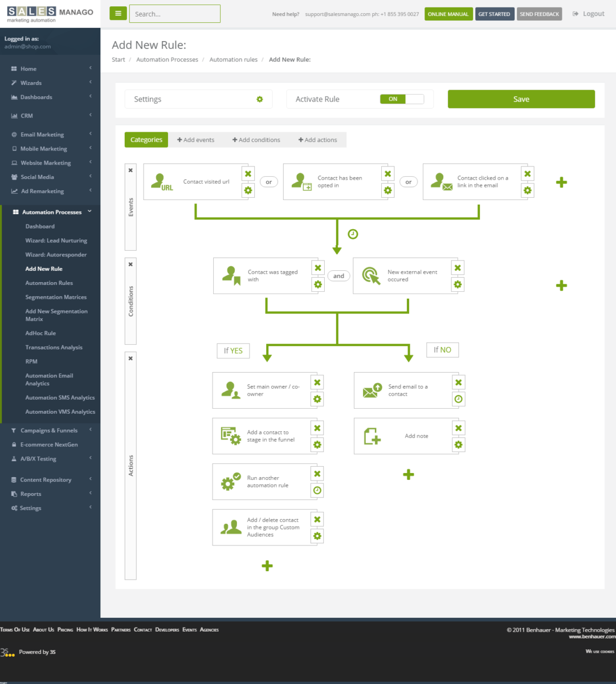
Task: Open settings gear on Contact visited url event
Action: 248,190
